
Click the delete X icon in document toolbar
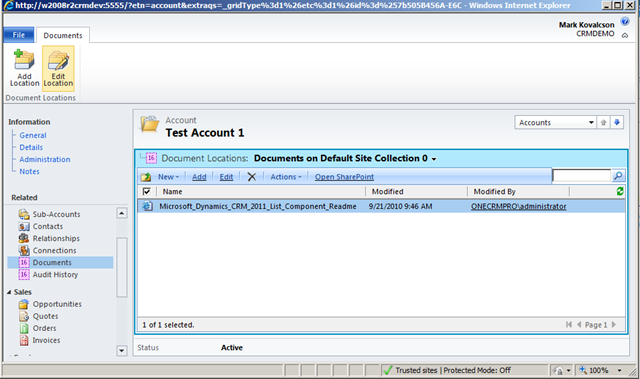(252, 177)
